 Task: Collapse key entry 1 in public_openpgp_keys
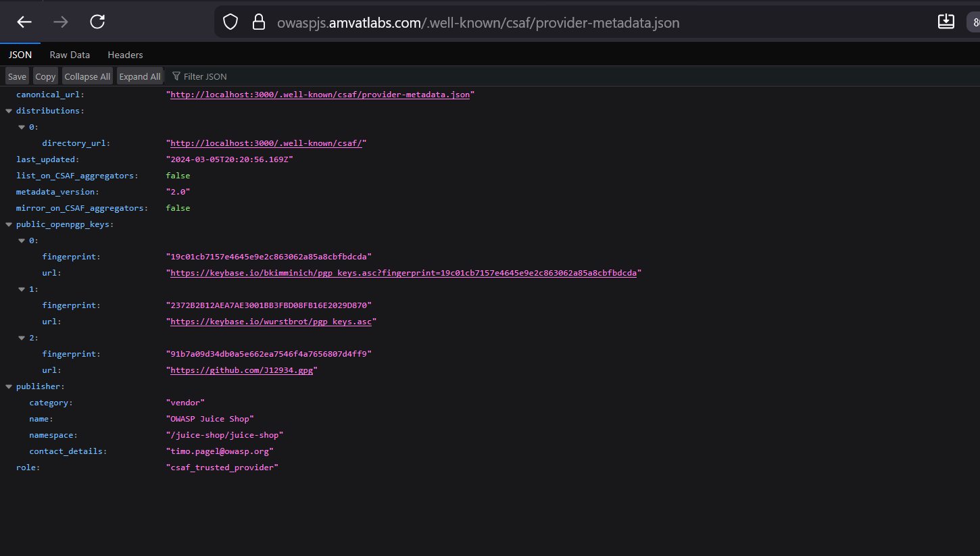22,289
